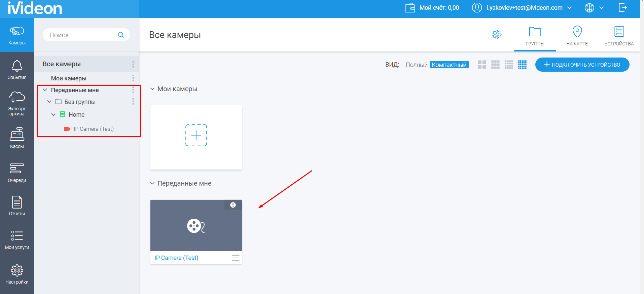The height and width of the screenshot is (294, 644).
Task: Open camera page gear settings icon
Action: pos(497,34)
